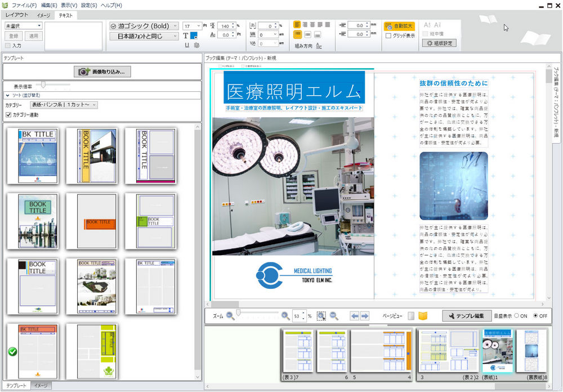This screenshot has width=563, height=392.
Task: Switch ページビュー to the open book icon
Action: click(422, 315)
